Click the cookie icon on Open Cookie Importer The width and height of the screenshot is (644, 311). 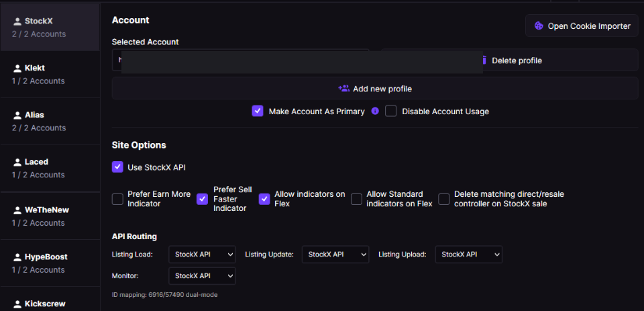tap(539, 26)
